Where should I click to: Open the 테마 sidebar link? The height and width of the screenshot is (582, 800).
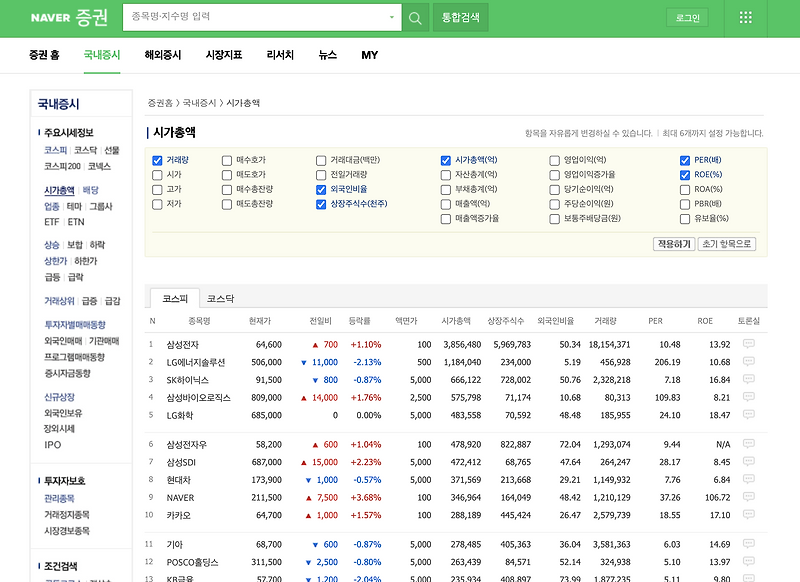point(74,206)
